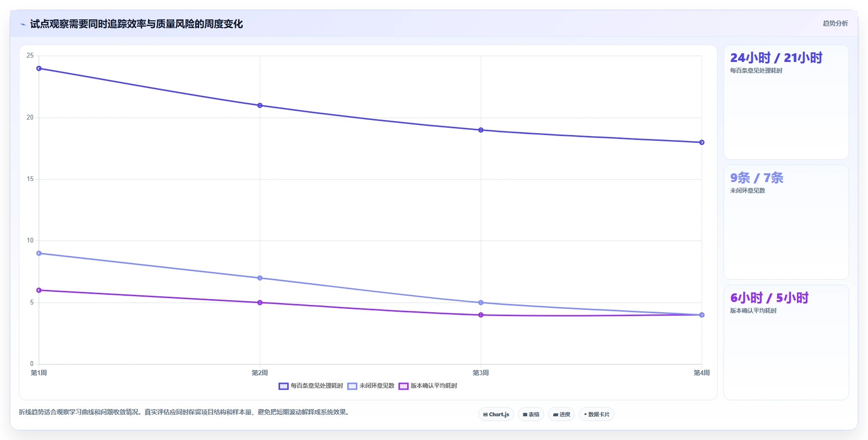Click the 第4周 x-axis label
868x440 pixels.
[x=702, y=373]
